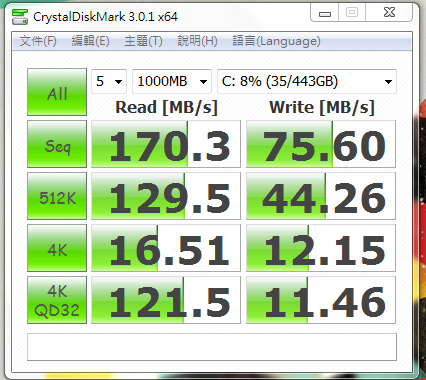Click the CrystalDiskMark app icon in title bar

click(20, 16)
